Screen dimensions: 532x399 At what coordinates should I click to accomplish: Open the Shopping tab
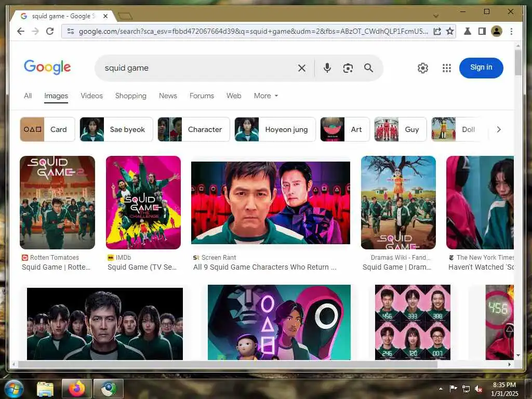(130, 96)
